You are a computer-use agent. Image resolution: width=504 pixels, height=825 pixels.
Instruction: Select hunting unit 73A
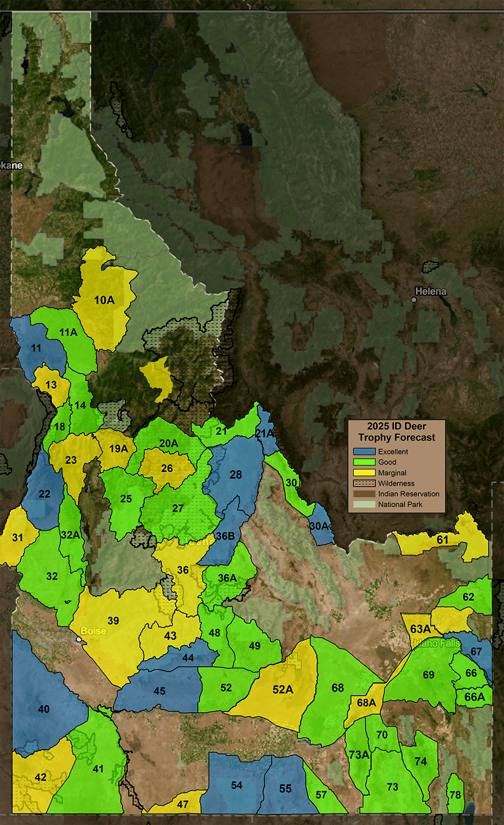click(x=359, y=755)
